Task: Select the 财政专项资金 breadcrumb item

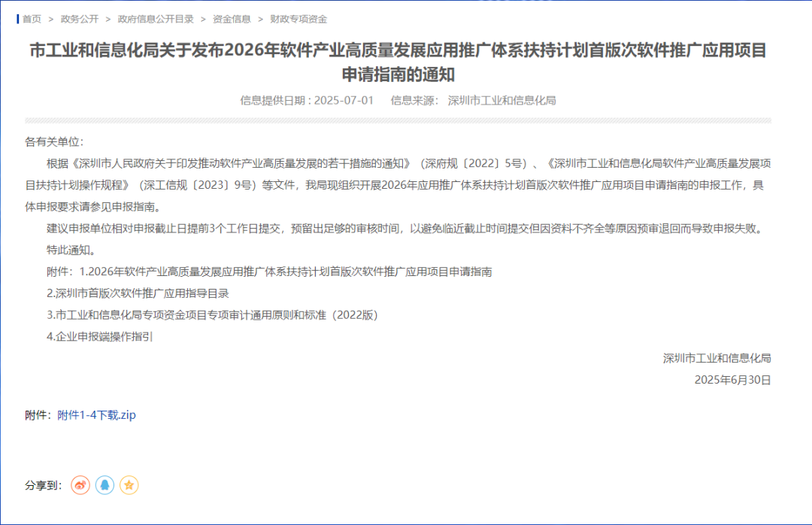Action: point(299,19)
